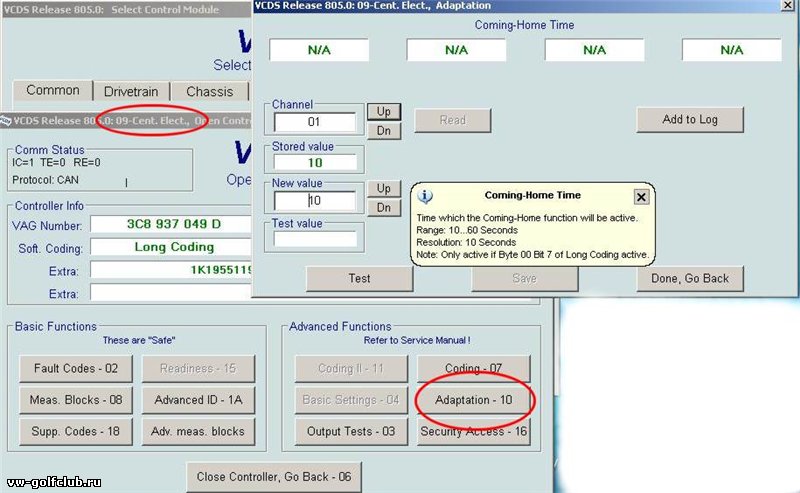Close the Adaptation window with the X

click(788, 5)
